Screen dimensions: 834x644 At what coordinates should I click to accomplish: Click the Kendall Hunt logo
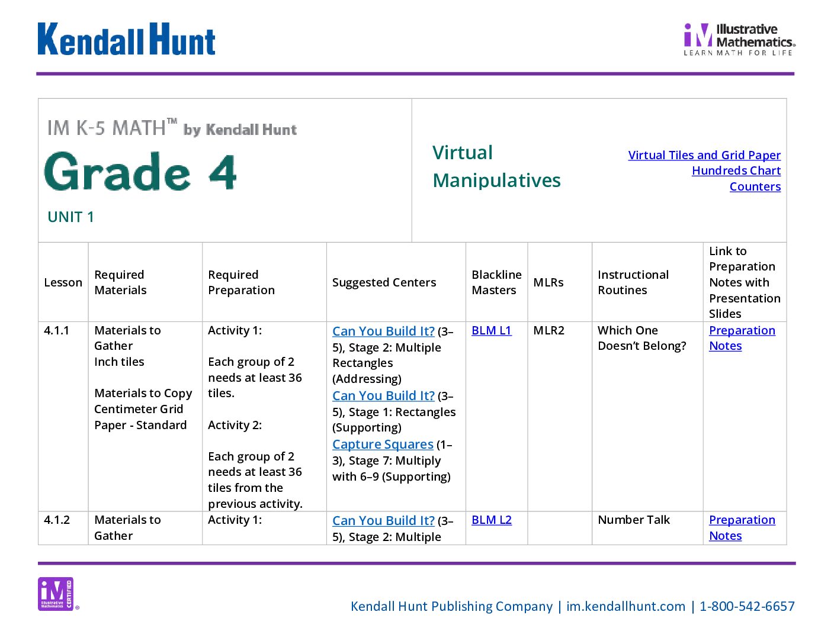[x=126, y=39]
